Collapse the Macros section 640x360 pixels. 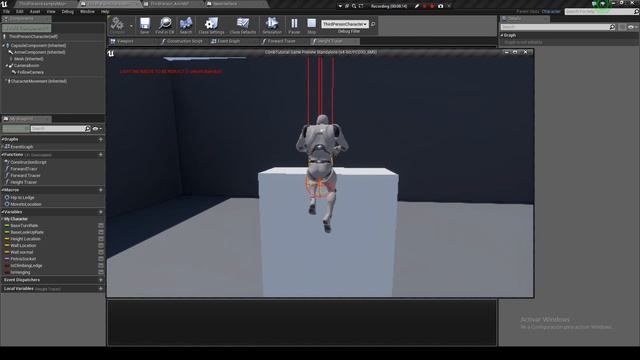coord(2,190)
